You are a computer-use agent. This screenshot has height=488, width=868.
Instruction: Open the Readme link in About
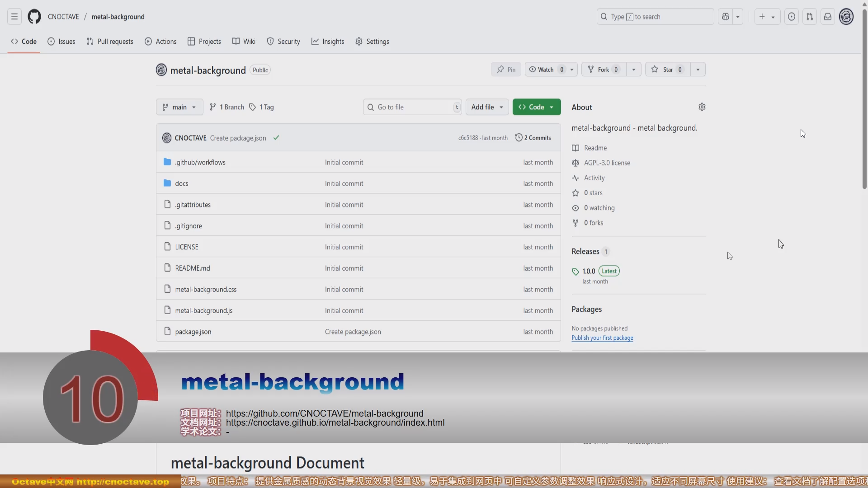(595, 148)
